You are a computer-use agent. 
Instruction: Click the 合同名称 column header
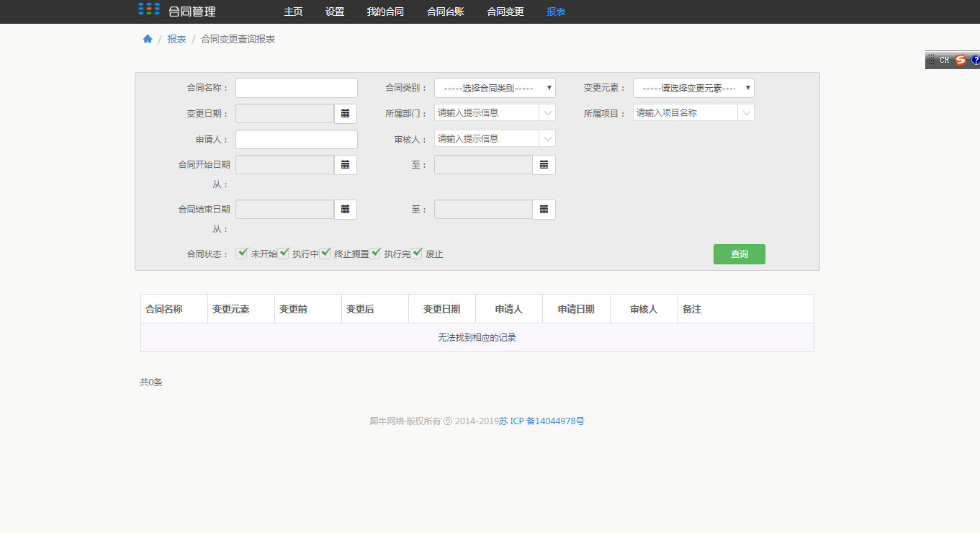(x=174, y=309)
